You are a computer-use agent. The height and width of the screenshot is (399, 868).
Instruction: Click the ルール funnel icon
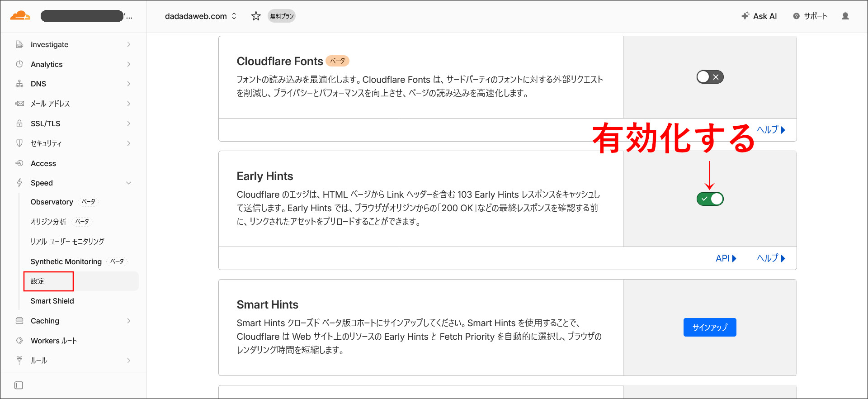tap(19, 361)
